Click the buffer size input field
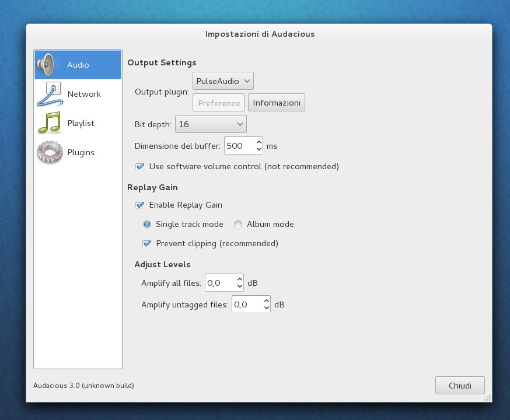Viewport: 510px width, 420px height. [x=240, y=146]
